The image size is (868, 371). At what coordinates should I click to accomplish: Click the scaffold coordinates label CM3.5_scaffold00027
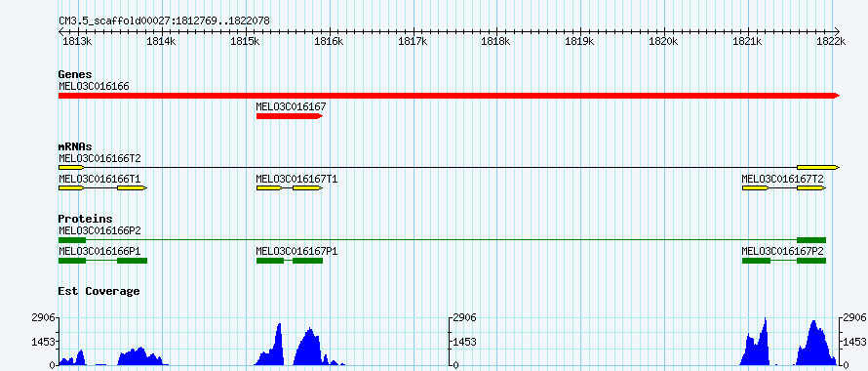pyautogui.click(x=165, y=21)
